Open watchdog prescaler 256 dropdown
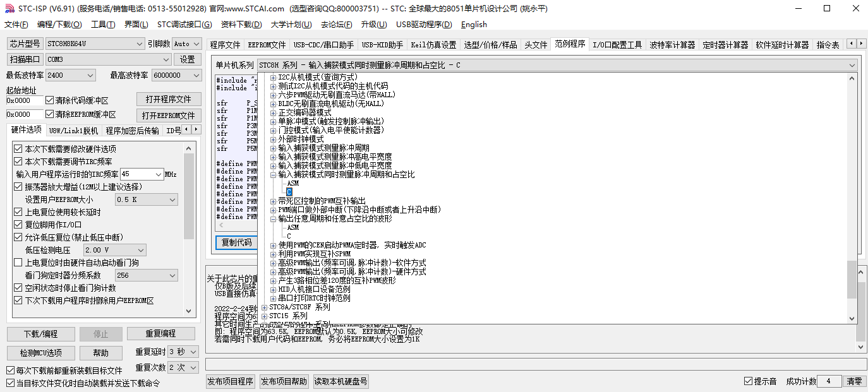Image resolution: width=868 pixels, height=392 pixels. point(147,275)
